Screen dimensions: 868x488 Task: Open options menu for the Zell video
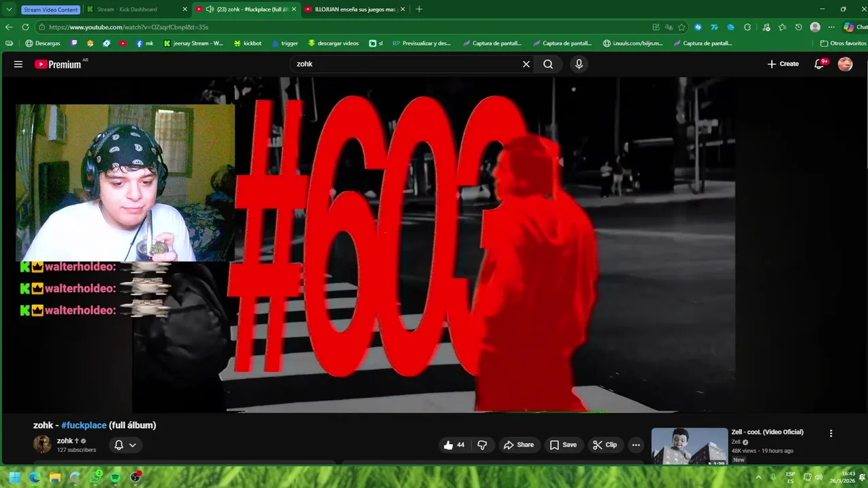(x=831, y=433)
